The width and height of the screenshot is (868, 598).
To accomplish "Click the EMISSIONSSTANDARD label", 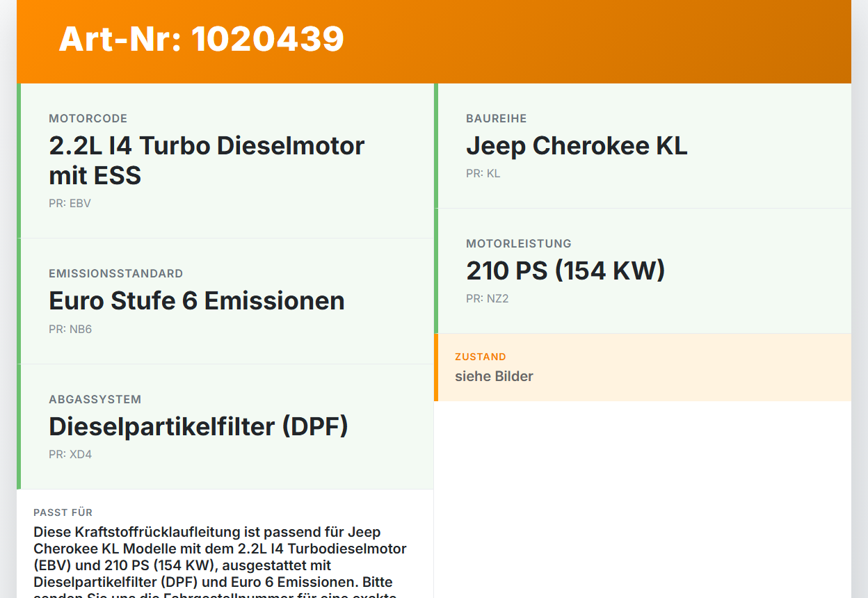I will 116,274.
